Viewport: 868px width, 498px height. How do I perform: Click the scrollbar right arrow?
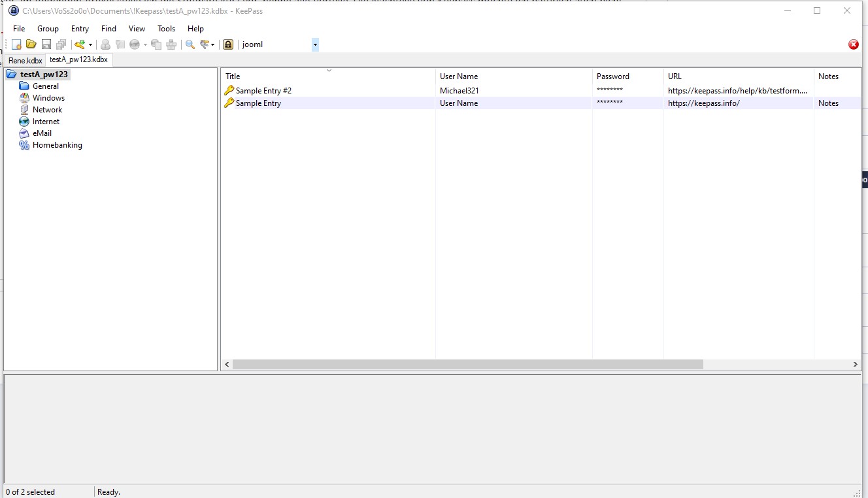(x=855, y=365)
